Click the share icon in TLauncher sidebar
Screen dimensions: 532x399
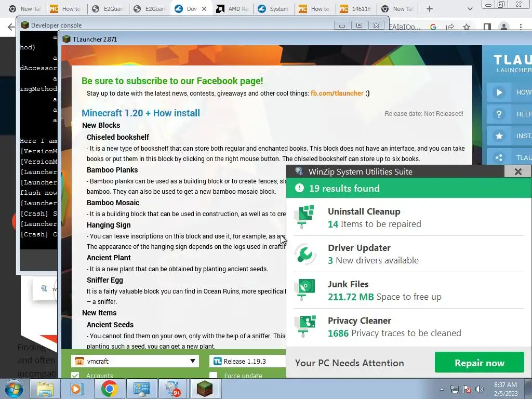499,157
